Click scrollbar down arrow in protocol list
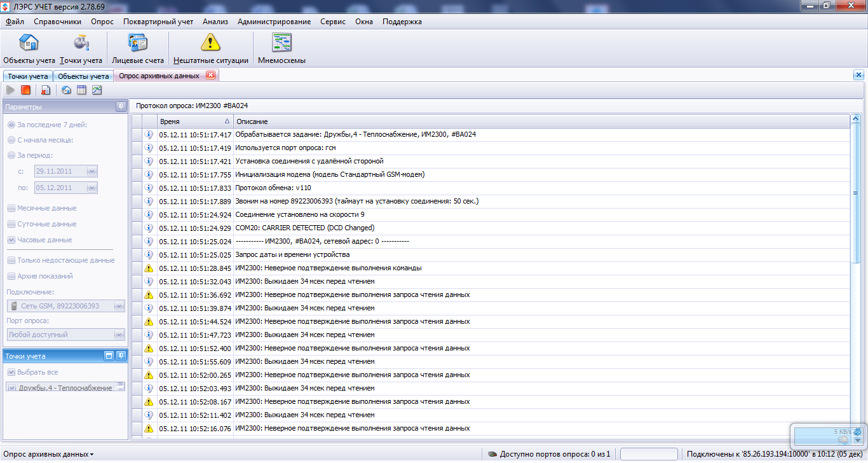 (855, 434)
